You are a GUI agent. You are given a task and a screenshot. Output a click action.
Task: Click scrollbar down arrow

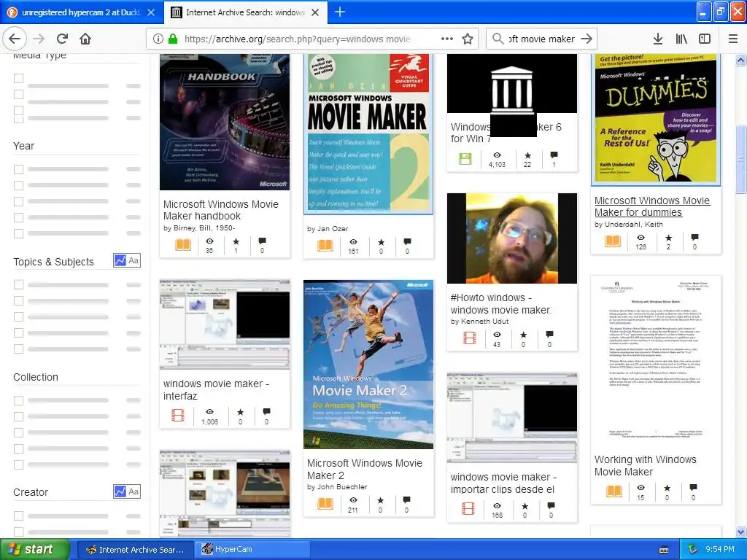[x=741, y=532]
